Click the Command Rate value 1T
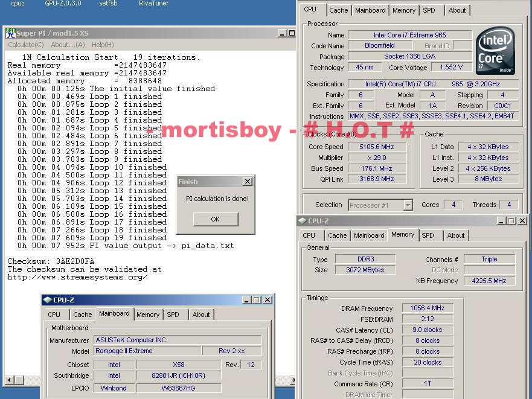Viewport: 532px width, 399px height. 428,383
